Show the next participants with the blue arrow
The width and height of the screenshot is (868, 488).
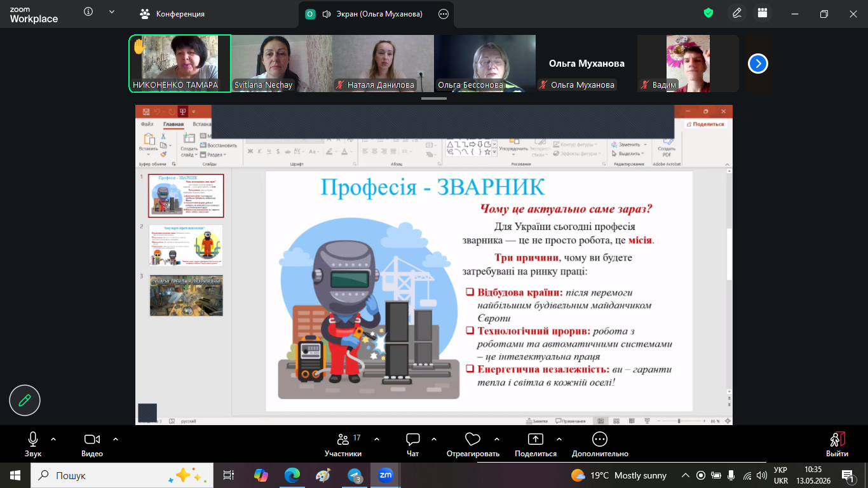[758, 64]
